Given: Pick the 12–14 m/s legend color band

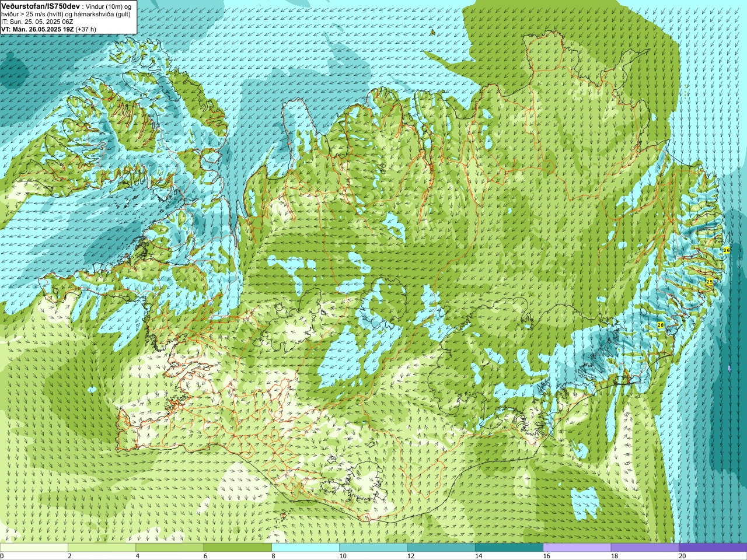Looking at the screenshot, I should pos(441,548).
